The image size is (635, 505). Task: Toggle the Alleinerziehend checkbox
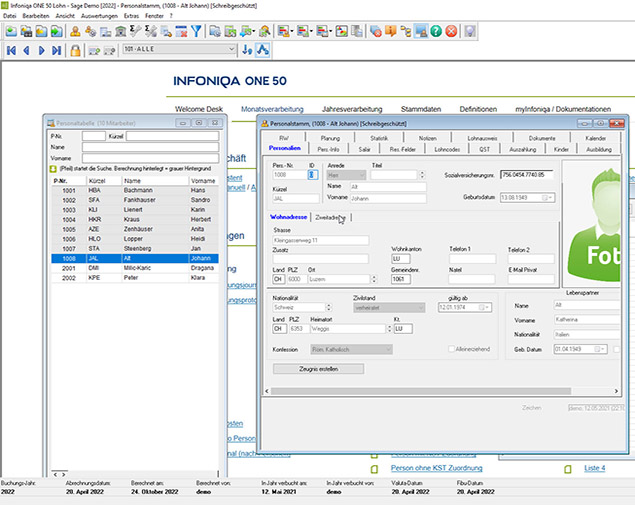[452, 349]
